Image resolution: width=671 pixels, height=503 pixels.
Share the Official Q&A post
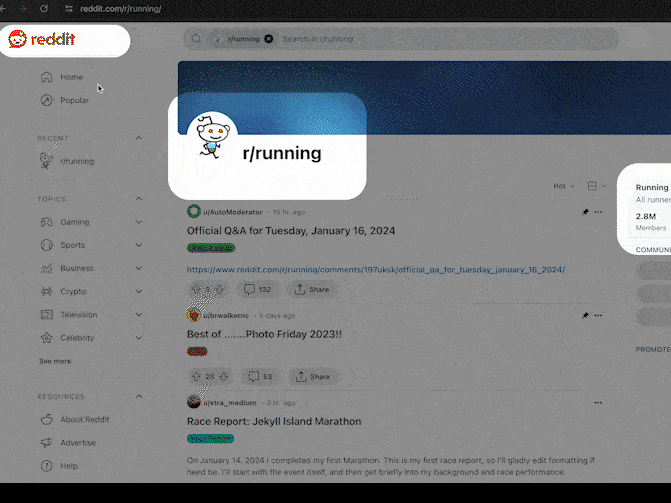[x=312, y=289]
